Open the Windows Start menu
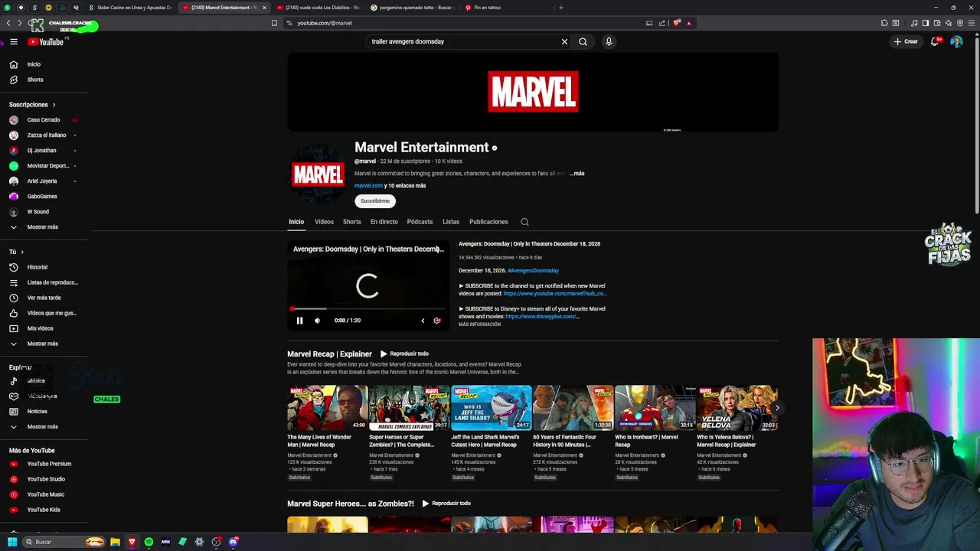 click(12, 542)
